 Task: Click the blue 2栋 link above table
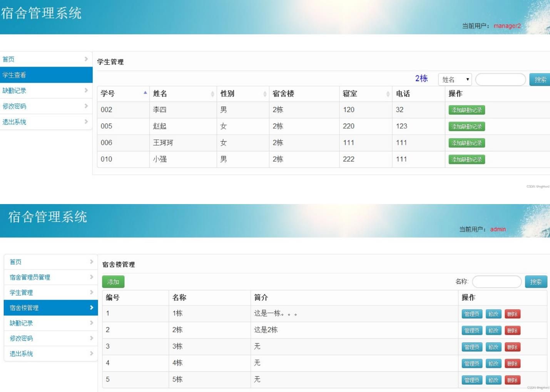click(x=421, y=78)
